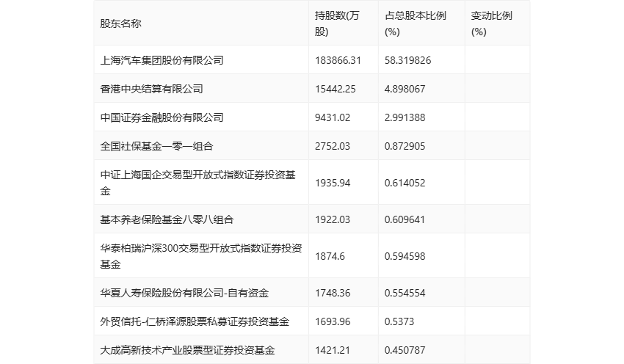Select the 2752.03 shares value
This screenshot has height=364, width=624.
click(333, 146)
